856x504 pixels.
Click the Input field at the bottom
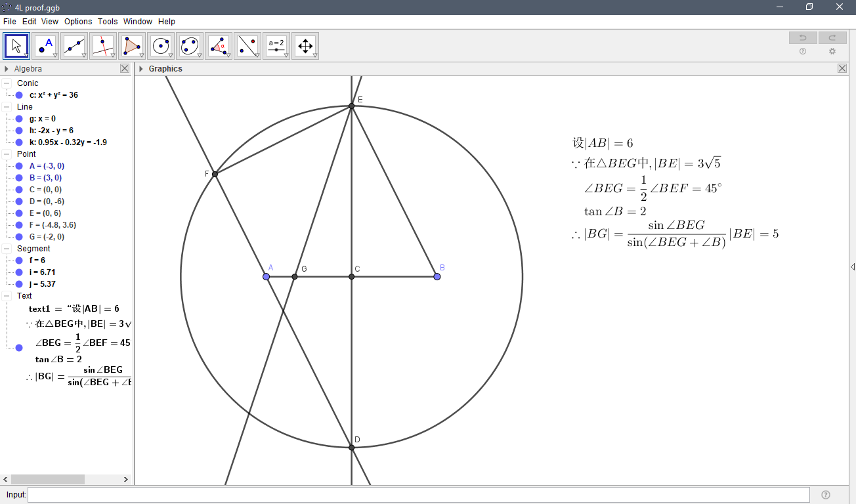(394, 494)
